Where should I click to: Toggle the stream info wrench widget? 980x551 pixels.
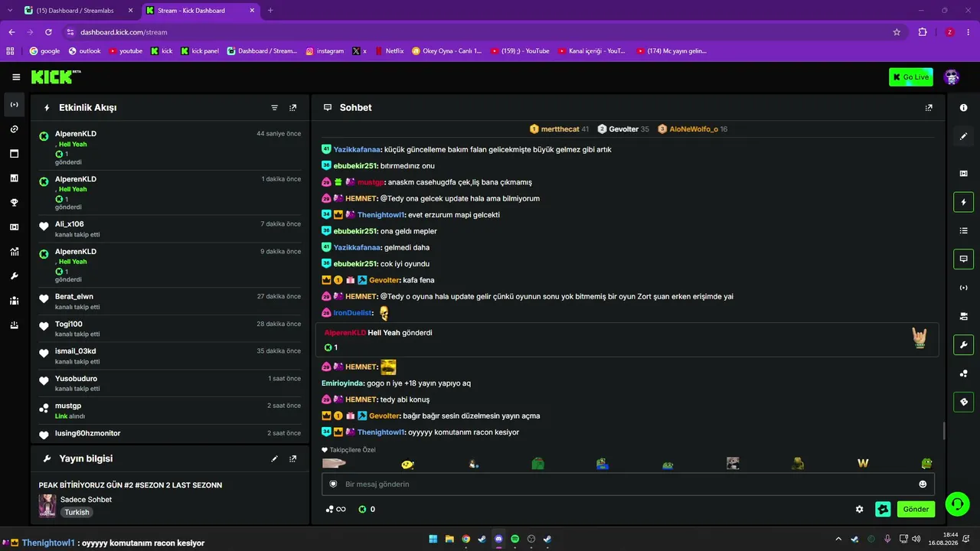tap(963, 344)
